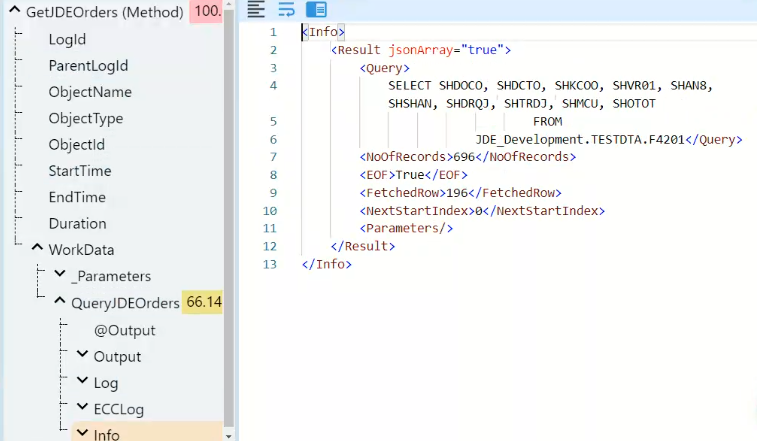The width and height of the screenshot is (757, 441).
Task: Collapse the GetJDEOrders (Method) node
Action: point(14,10)
